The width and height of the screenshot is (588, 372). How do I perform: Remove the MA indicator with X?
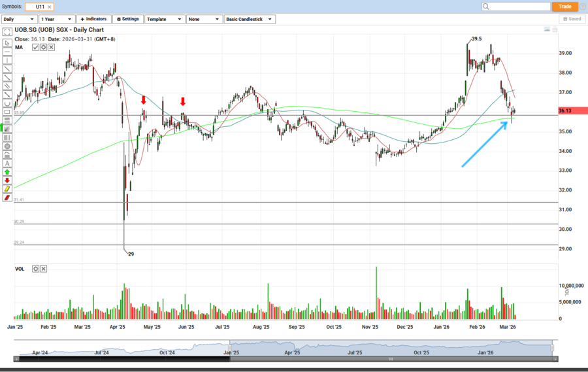(51, 47)
